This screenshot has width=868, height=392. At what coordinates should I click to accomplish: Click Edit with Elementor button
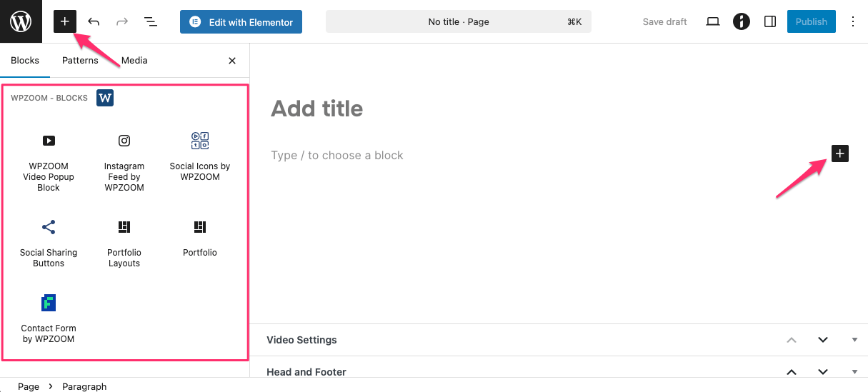point(241,21)
